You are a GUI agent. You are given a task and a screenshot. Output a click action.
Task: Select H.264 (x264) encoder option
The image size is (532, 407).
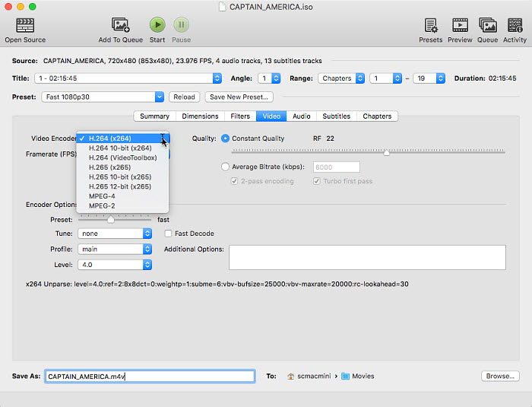[x=122, y=138]
